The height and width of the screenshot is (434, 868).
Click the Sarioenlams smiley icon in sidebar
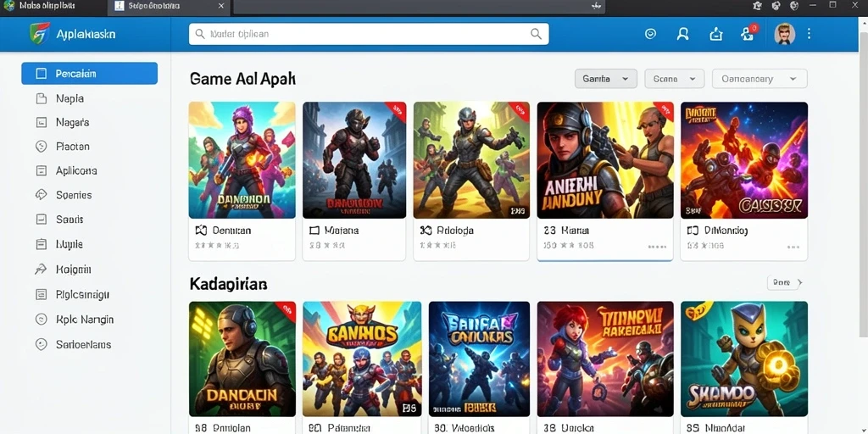tap(41, 344)
